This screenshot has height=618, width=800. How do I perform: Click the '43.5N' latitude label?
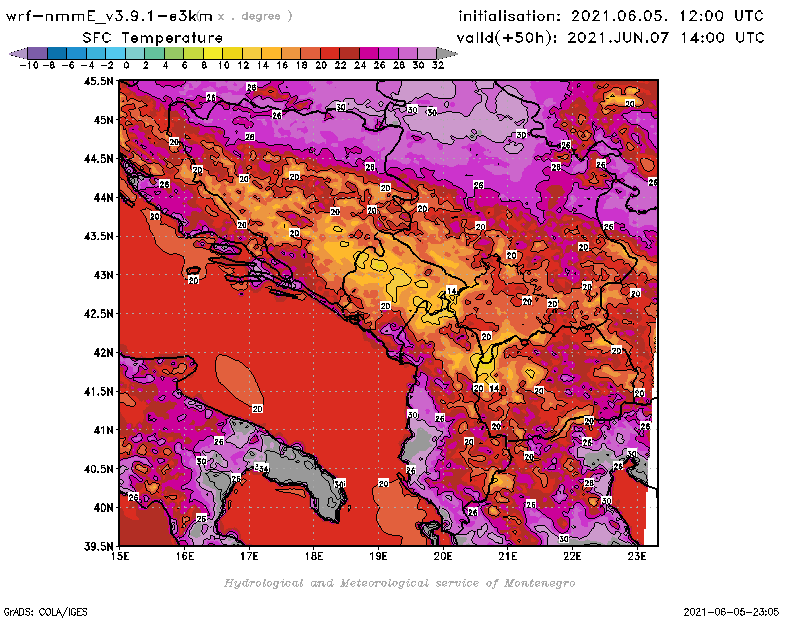pyautogui.click(x=98, y=236)
